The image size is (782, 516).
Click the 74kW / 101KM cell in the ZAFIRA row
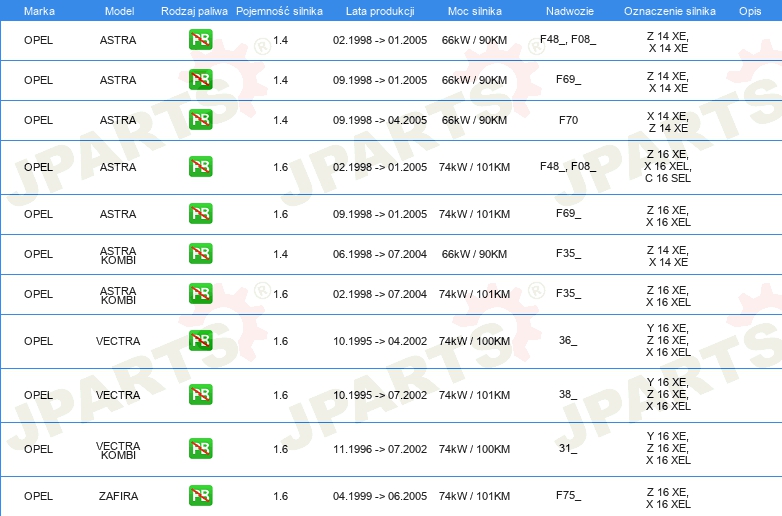tap(474, 496)
